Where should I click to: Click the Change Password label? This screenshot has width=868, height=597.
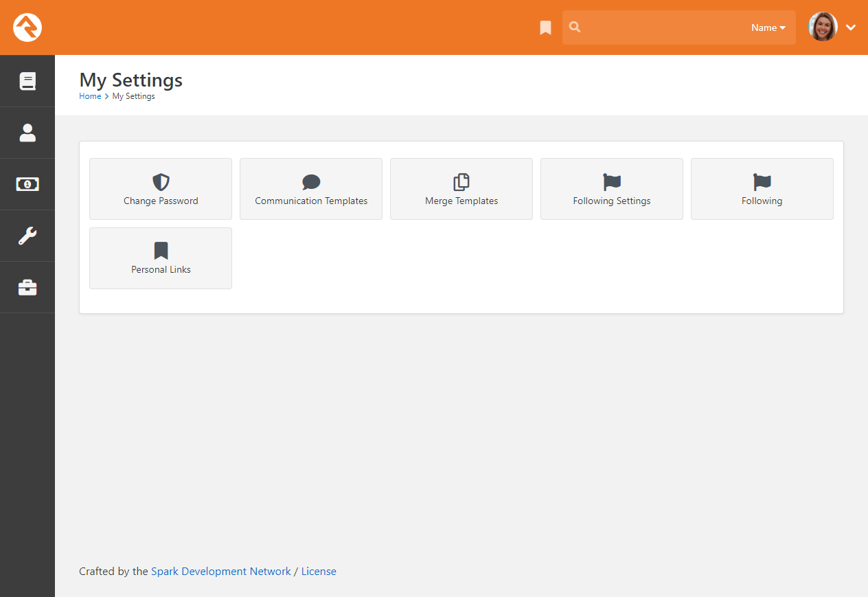[x=161, y=201]
